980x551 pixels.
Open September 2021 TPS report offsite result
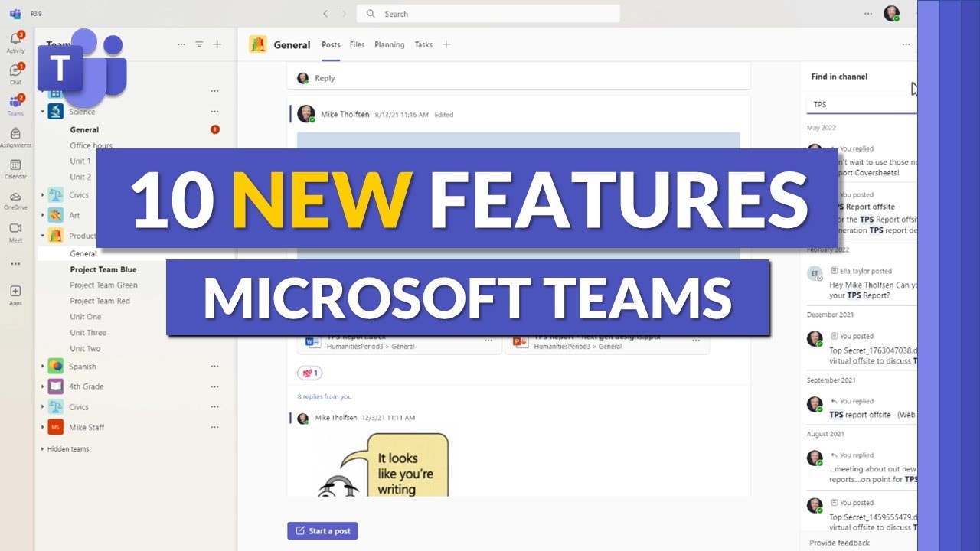[x=861, y=408]
